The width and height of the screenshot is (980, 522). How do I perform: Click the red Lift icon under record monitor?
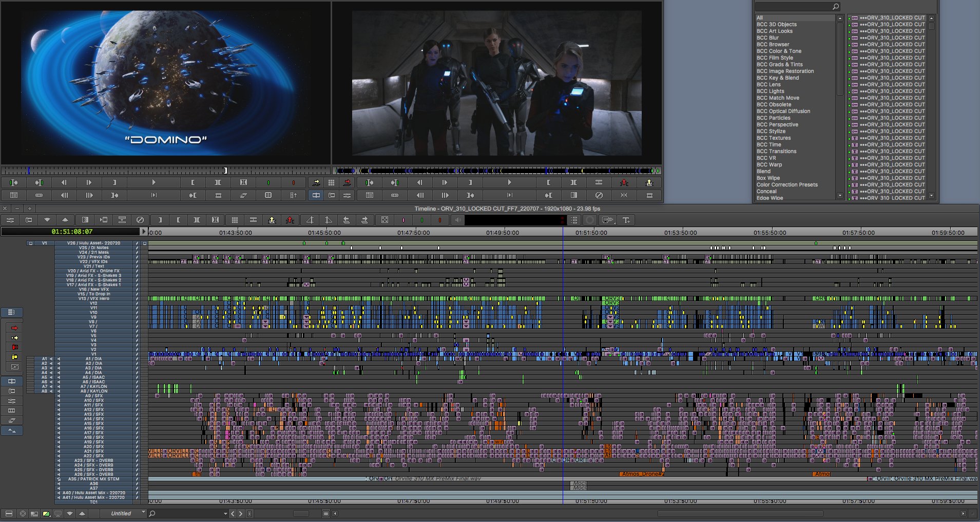(x=624, y=182)
